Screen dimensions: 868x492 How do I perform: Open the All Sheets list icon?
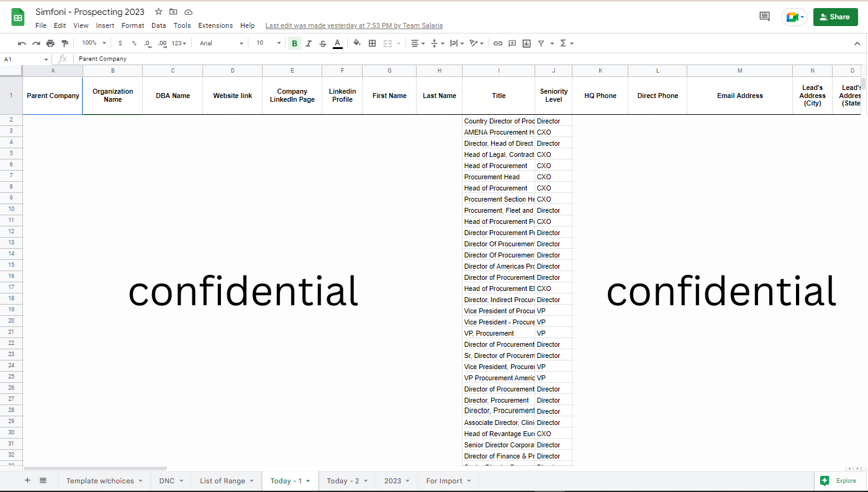(43, 481)
